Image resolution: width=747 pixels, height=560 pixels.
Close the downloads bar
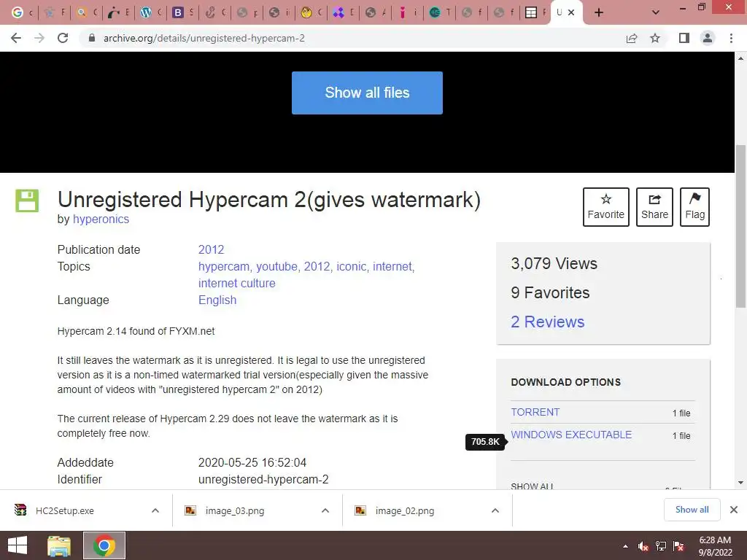pyautogui.click(x=734, y=510)
